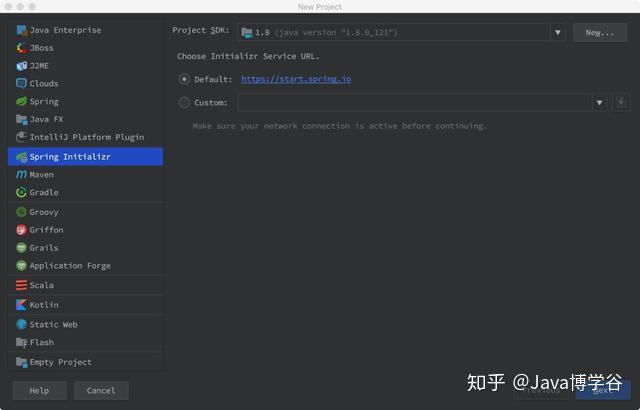Click the Previous button

(x=541, y=390)
